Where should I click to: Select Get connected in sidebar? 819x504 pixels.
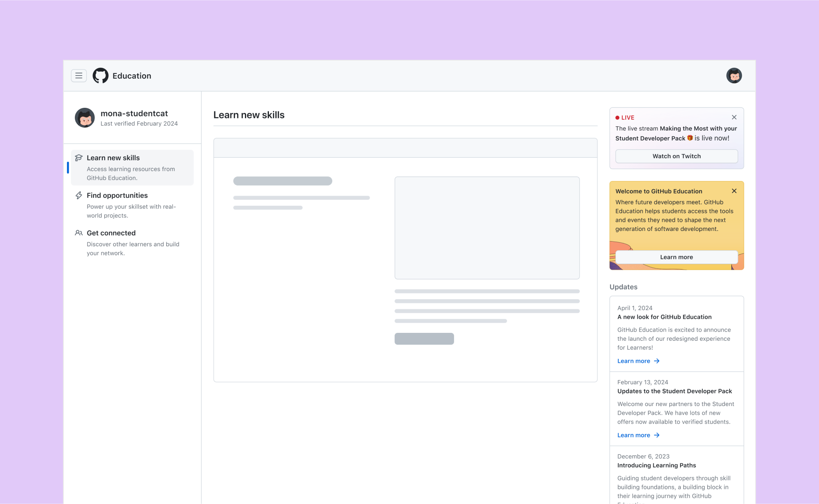point(132,243)
